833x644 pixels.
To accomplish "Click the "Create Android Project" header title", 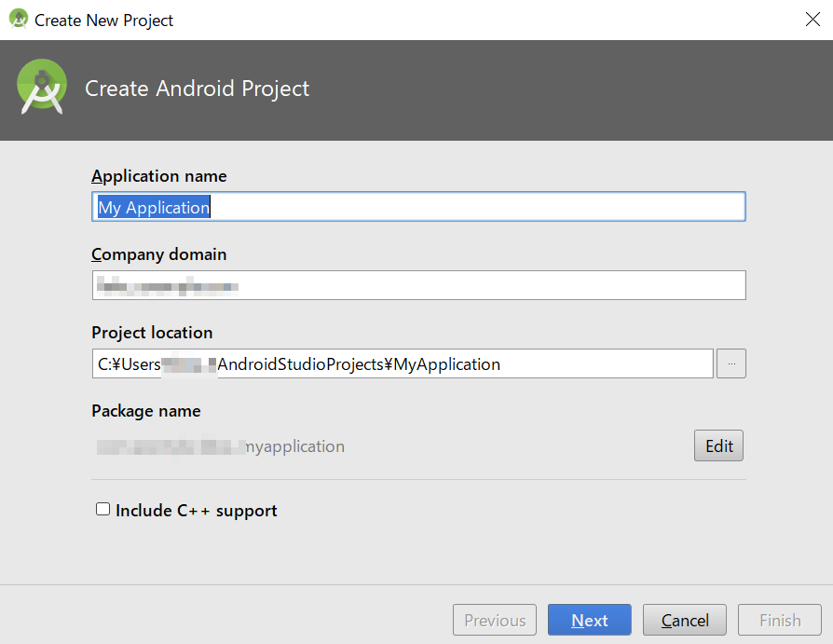I will pyautogui.click(x=197, y=89).
